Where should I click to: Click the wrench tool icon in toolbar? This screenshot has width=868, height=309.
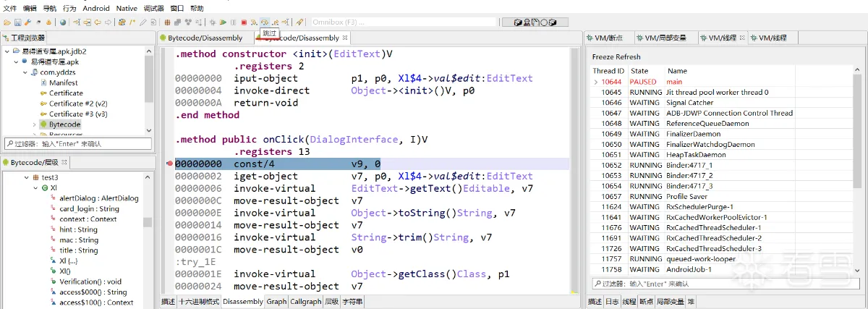click(x=27, y=22)
